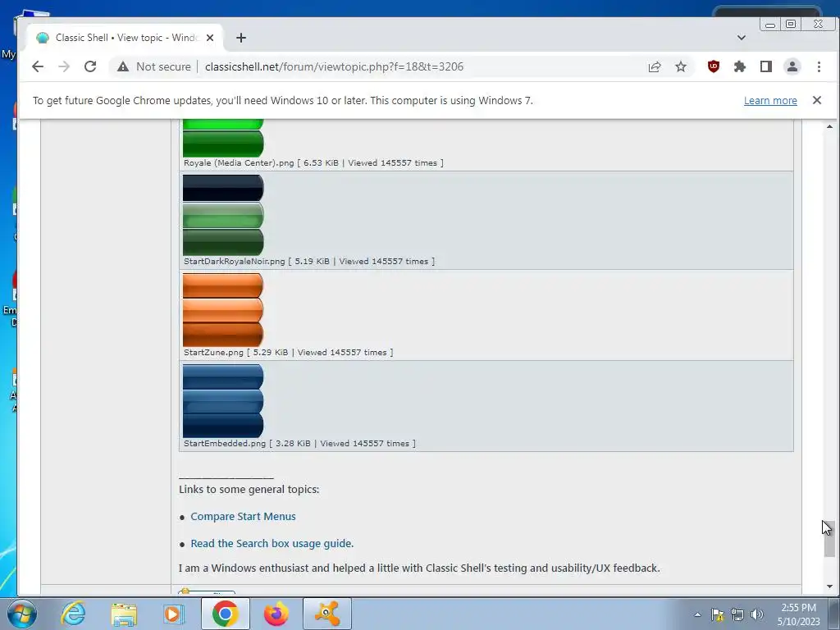Show hidden system tray icons
The width and height of the screenshot is (840, 630).
pos(697,614)
